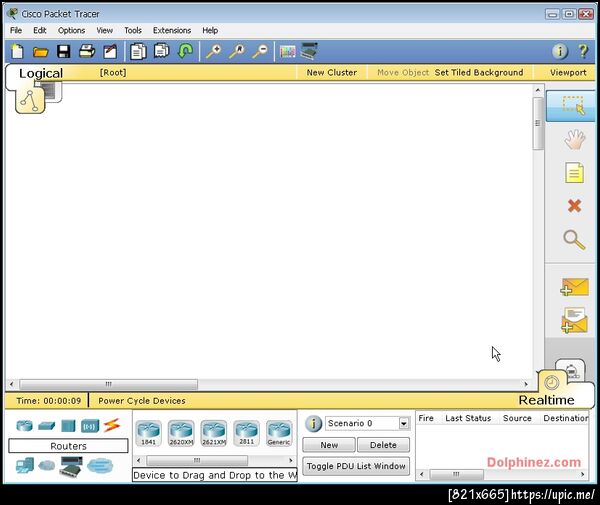Activate the Move Layout hand tool

tap(574, 140)
